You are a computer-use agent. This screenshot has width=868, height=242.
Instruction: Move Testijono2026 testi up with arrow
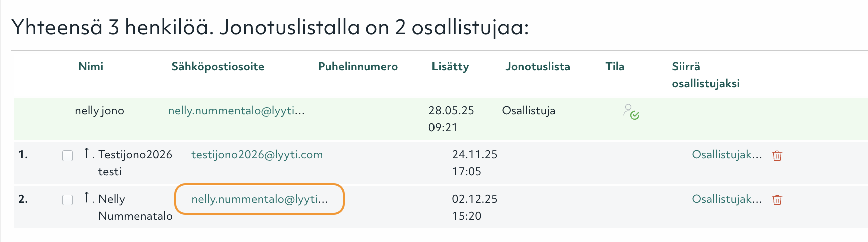(x=87, y=153)
